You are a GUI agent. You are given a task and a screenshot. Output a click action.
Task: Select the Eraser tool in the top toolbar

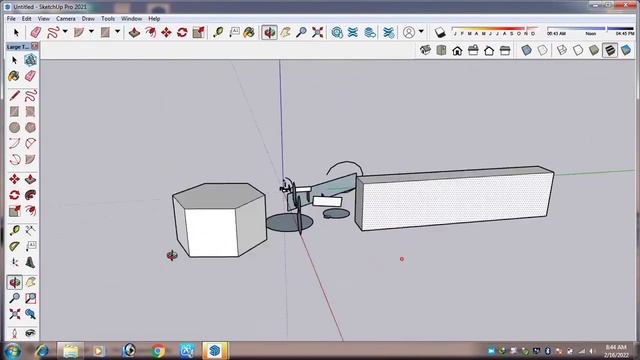(x=36, y=32)
